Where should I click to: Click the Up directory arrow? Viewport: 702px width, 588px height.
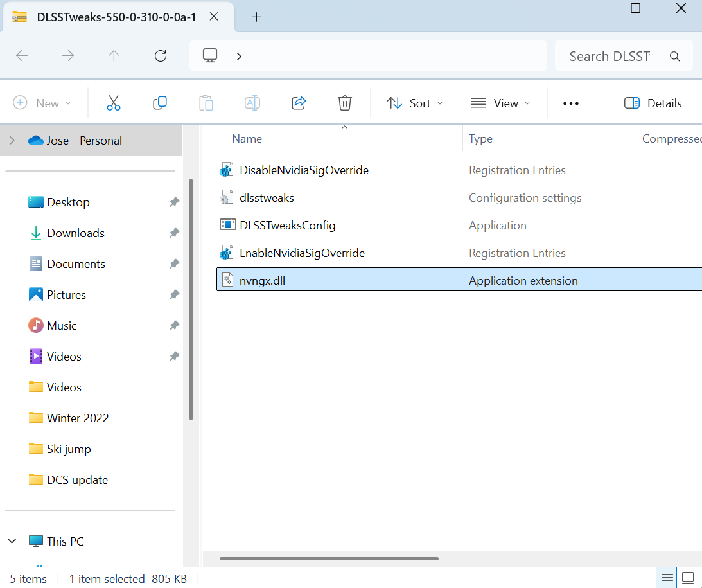coord(114,56)
